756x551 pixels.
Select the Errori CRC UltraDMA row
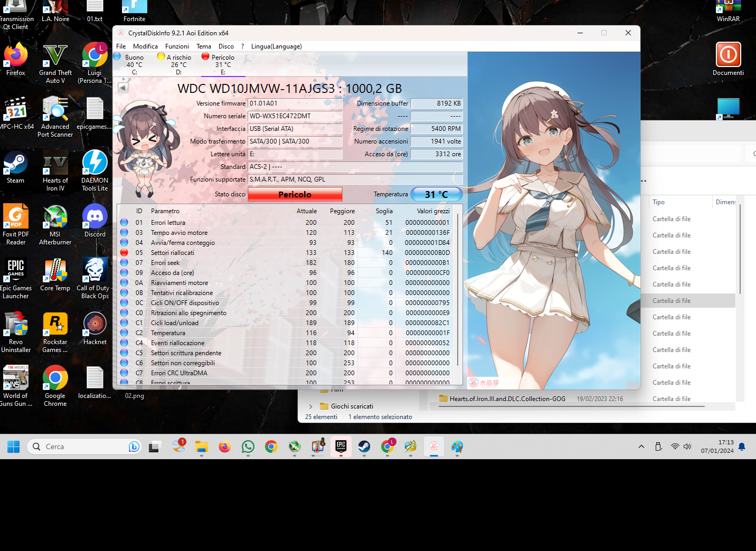286,373
